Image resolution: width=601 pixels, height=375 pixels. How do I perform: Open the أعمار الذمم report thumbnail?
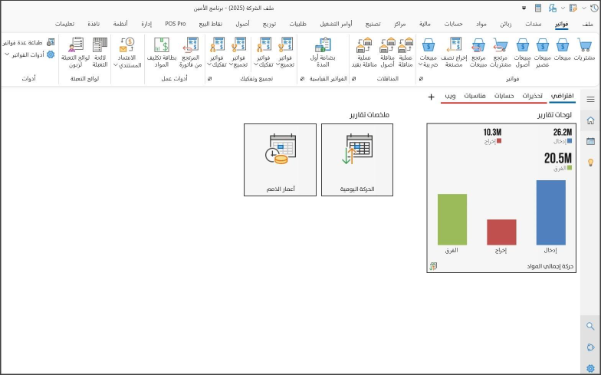coord(280,160)
